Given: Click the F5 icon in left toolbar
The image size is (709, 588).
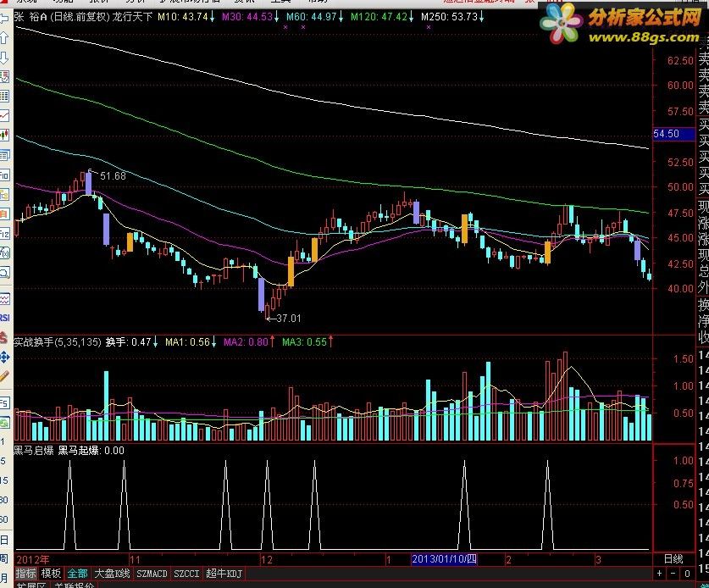Looking at the screenshot, I should (4, 403).
